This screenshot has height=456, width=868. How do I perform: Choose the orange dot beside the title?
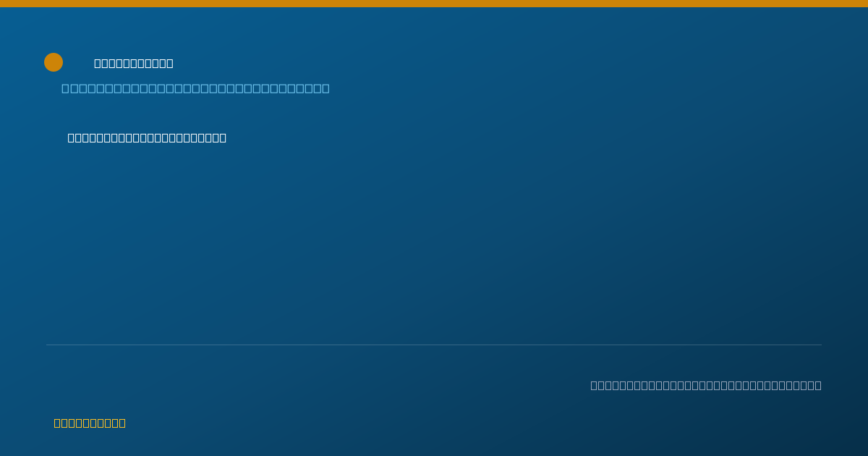pyautogui.click(x=54, y=62)
